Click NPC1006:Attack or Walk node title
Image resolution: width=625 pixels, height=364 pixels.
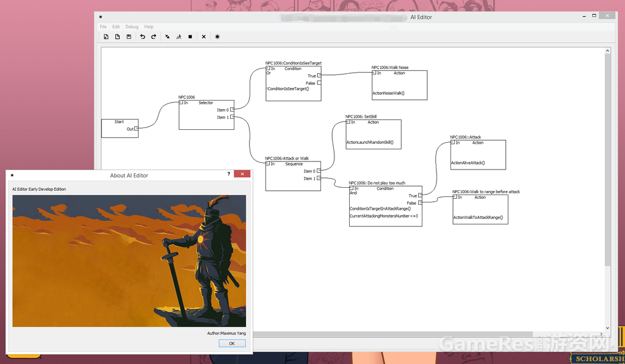coord(287,159)
